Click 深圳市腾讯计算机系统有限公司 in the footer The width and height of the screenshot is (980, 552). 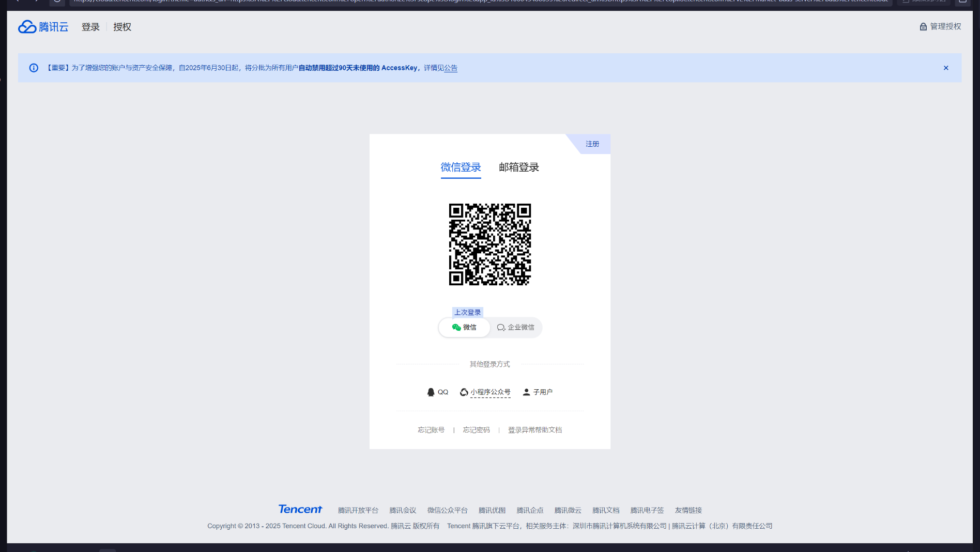(620, 526)
